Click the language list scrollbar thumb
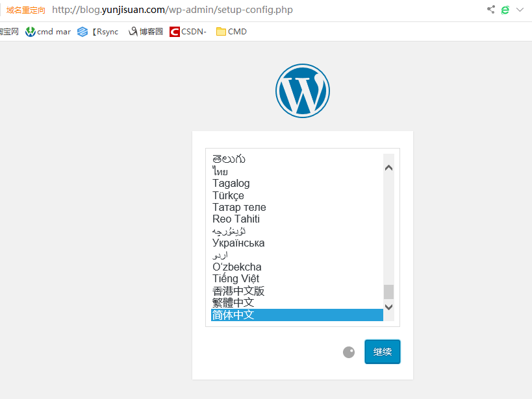Viewport: 532px width, 399px height. point(389,292)
